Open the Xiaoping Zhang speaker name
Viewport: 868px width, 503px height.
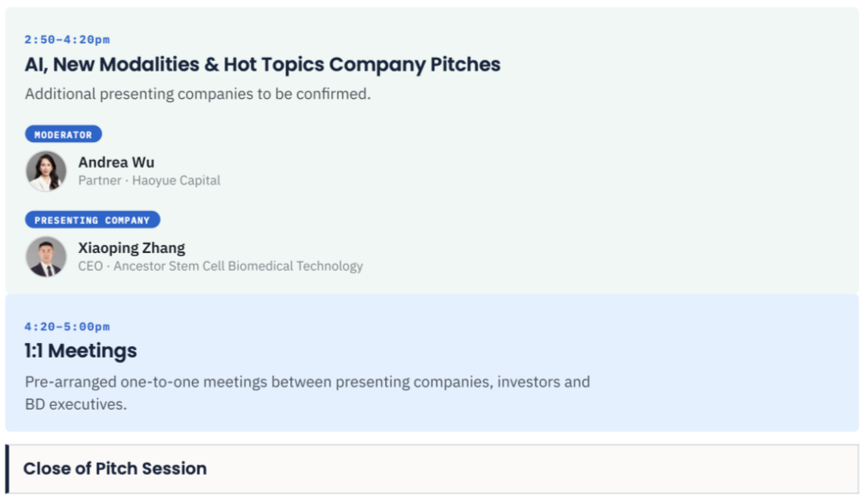[x=132, y=248]
